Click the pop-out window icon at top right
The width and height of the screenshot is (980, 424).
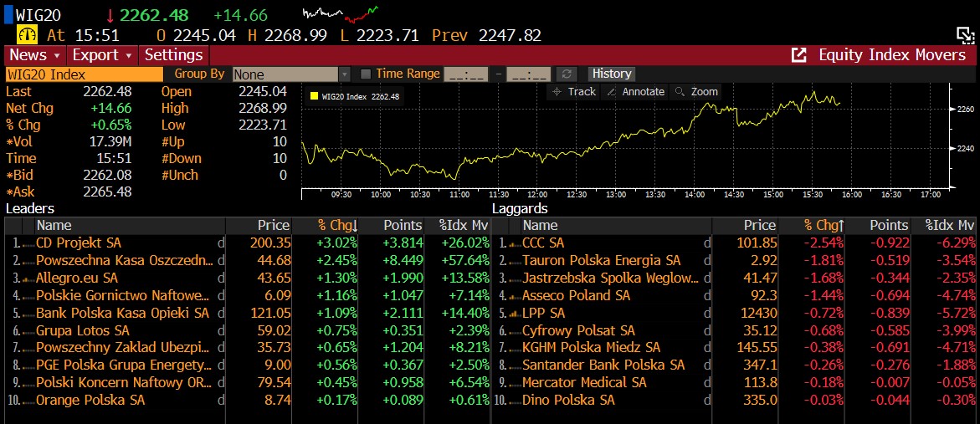point(966,35)
